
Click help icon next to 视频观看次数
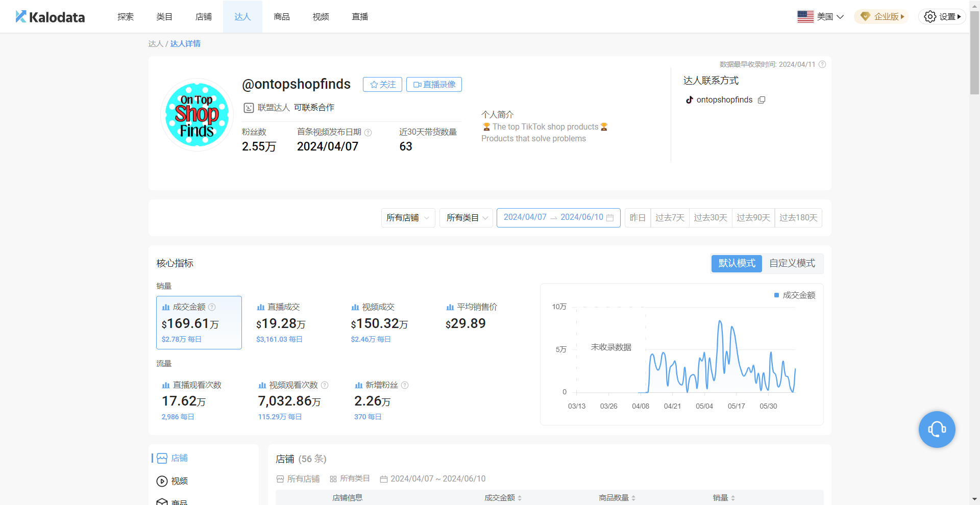point(325,385)
